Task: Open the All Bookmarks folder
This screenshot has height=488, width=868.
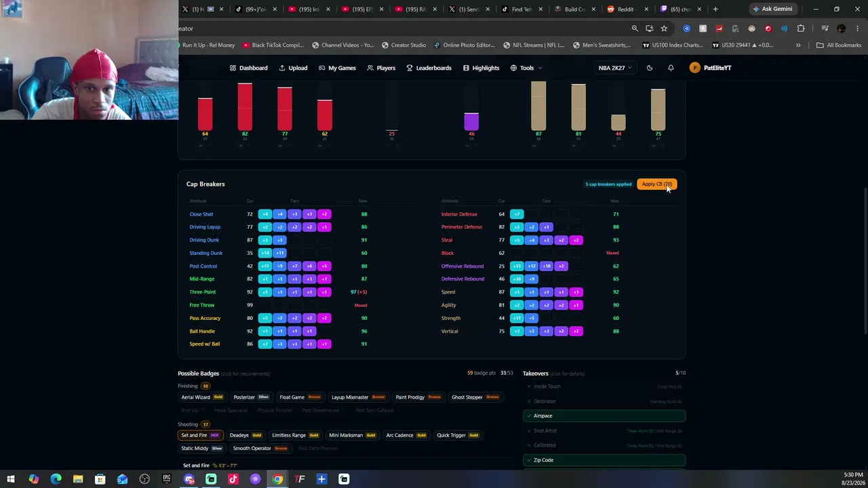Action: [x=839, y=45]
